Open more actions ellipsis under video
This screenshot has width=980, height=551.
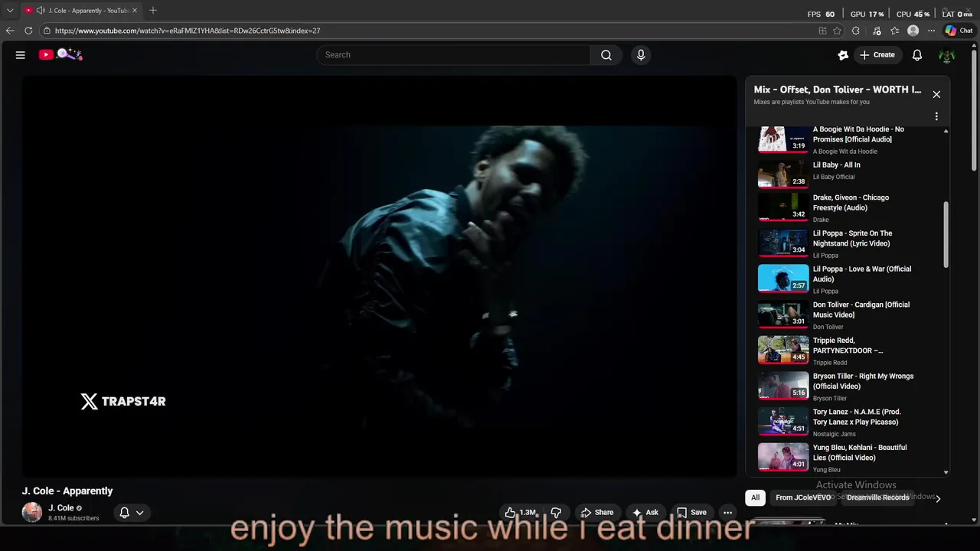(728, 513)
